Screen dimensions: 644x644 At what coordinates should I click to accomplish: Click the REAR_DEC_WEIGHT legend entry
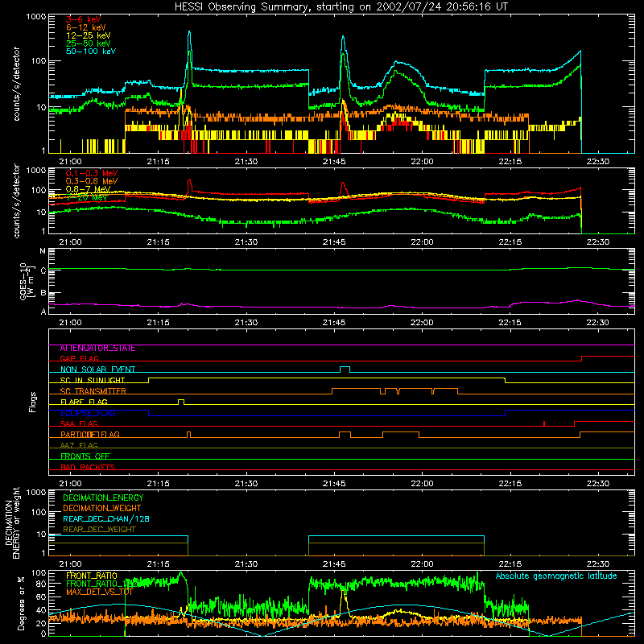[99, 530]
